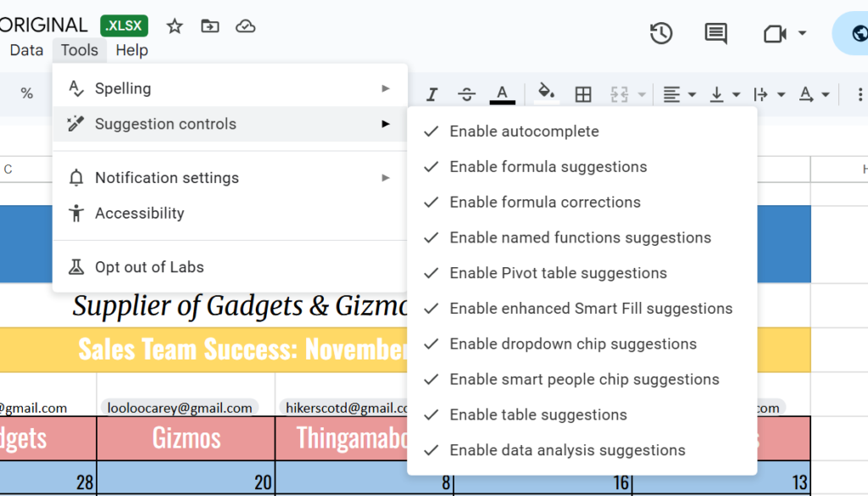The height and width of the screenshot is (496, 868).
Task: Uncheck Enable formula suggestions
Action: click(x=548, y=167)
